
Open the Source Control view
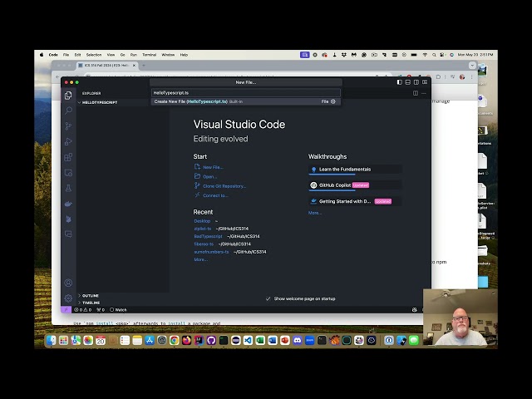pos(68,126)
